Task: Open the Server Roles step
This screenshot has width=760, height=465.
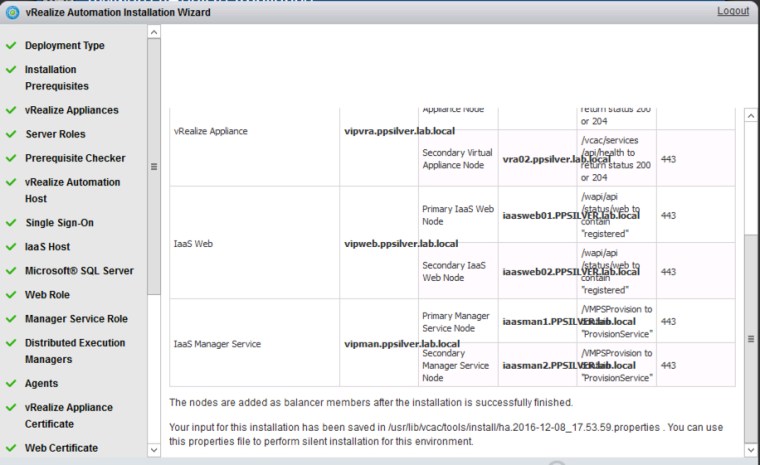Action: [x=55, y=134]
